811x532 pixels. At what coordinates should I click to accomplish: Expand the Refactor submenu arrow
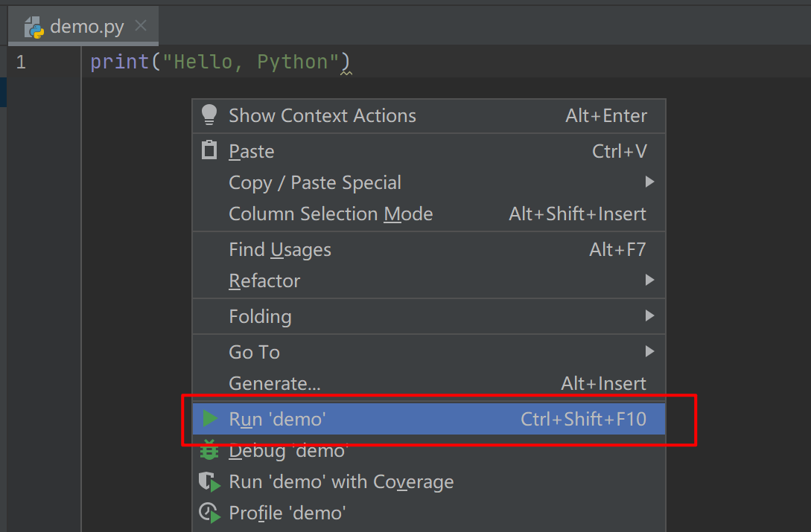pyautogui.click(x=649, y=281)
